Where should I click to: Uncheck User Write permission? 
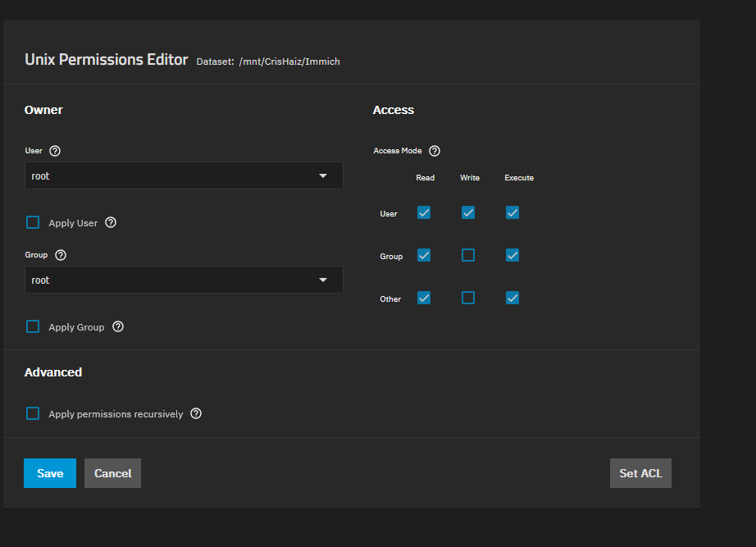click(x=468, y=212)
